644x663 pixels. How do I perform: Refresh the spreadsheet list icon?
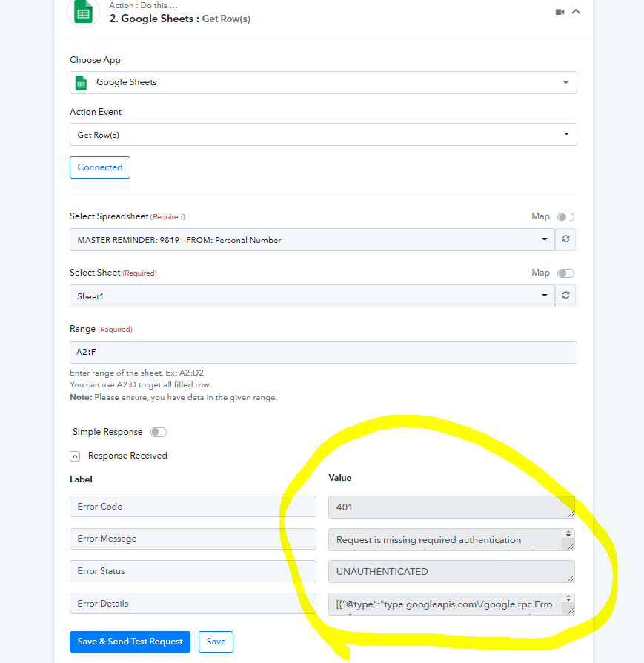click(565, 239)
